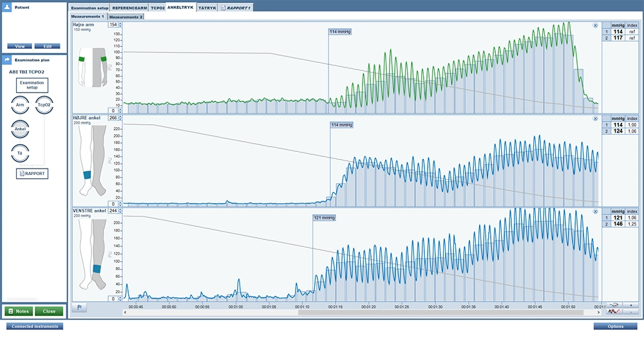
Task: Switch to the TCPO2 tab
Action: [x=157, y=8]
